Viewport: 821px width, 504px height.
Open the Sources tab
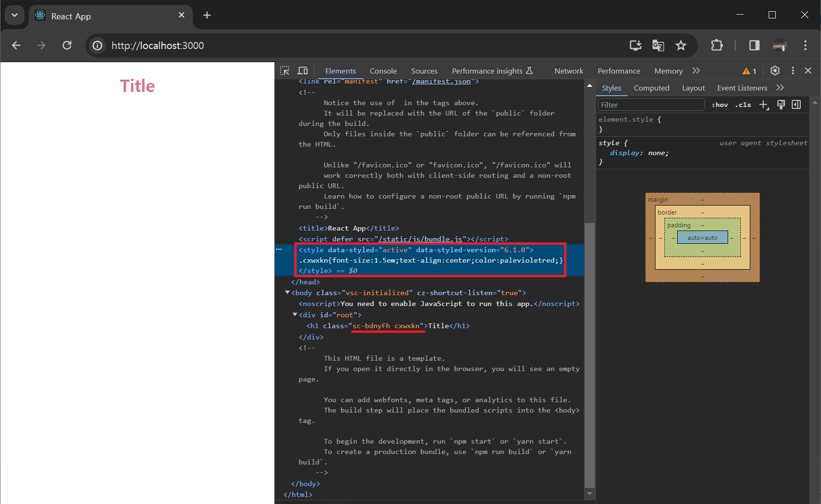tap(424, 71)
